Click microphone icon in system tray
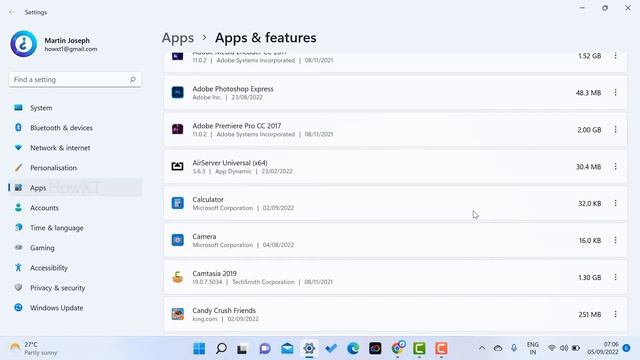 click(x=514, y=348)
